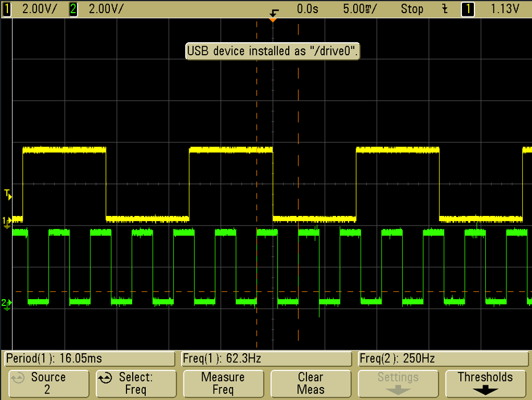The image size is (532, 400).
Task: Dismiss the USB device installed message
Action: coord(274,51)
